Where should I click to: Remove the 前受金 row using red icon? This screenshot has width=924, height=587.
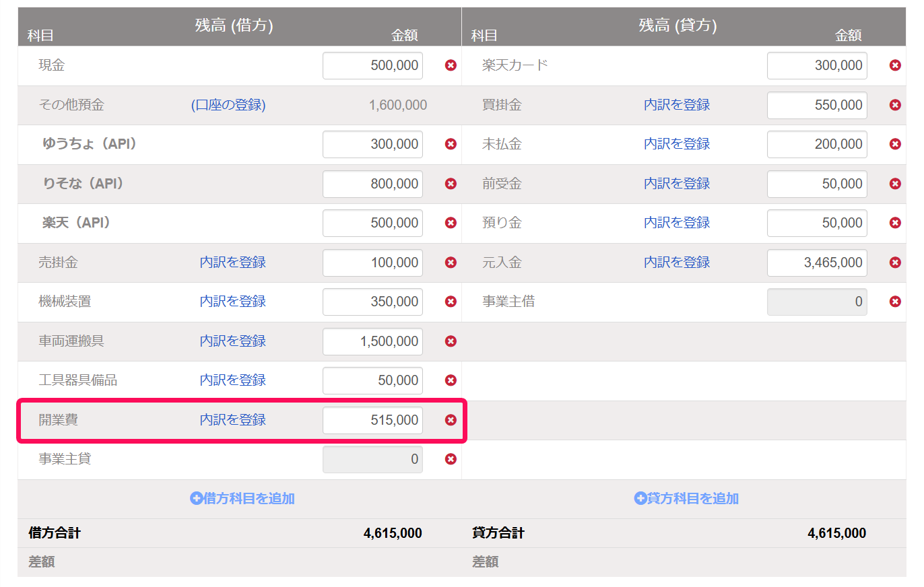(895, 184)
